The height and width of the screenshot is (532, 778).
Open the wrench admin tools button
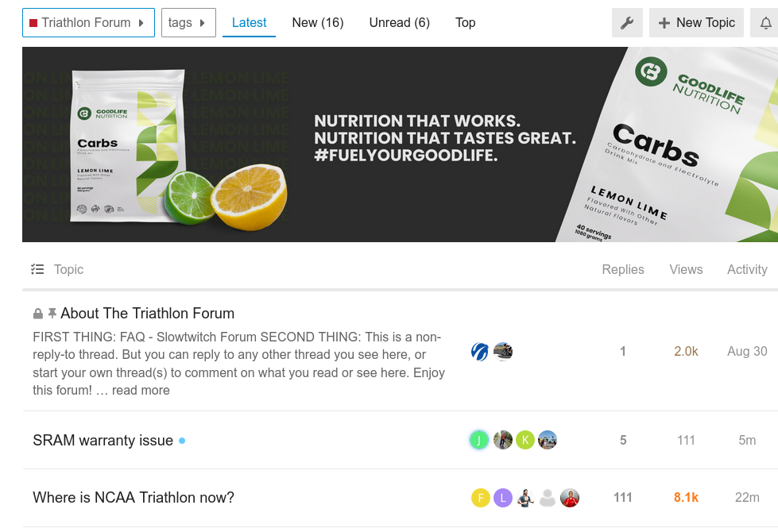coord(627,23)
